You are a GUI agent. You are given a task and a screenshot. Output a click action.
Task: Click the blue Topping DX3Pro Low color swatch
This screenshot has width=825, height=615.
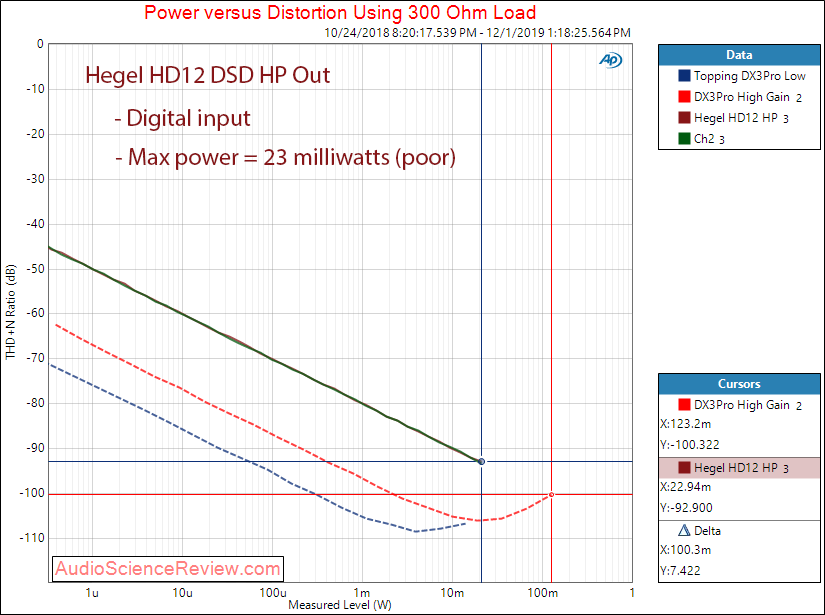coord(684,76)
